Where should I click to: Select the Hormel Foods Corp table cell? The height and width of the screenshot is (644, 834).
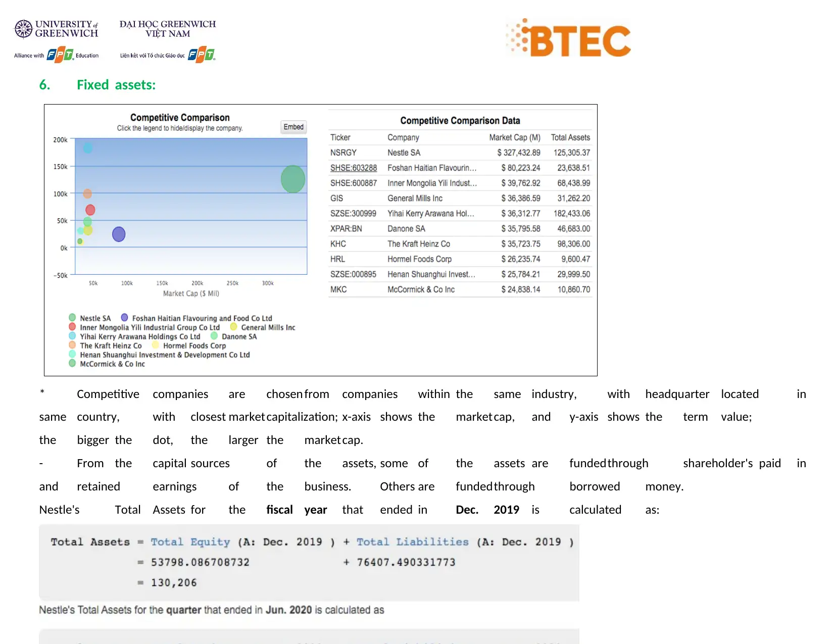(x=420, y=259)
